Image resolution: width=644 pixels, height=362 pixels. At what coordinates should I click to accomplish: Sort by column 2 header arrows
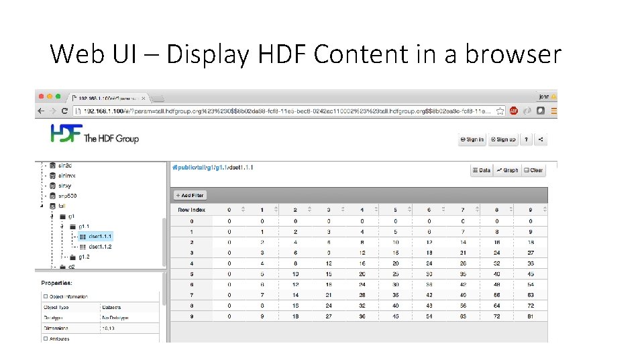coord(310,209)
